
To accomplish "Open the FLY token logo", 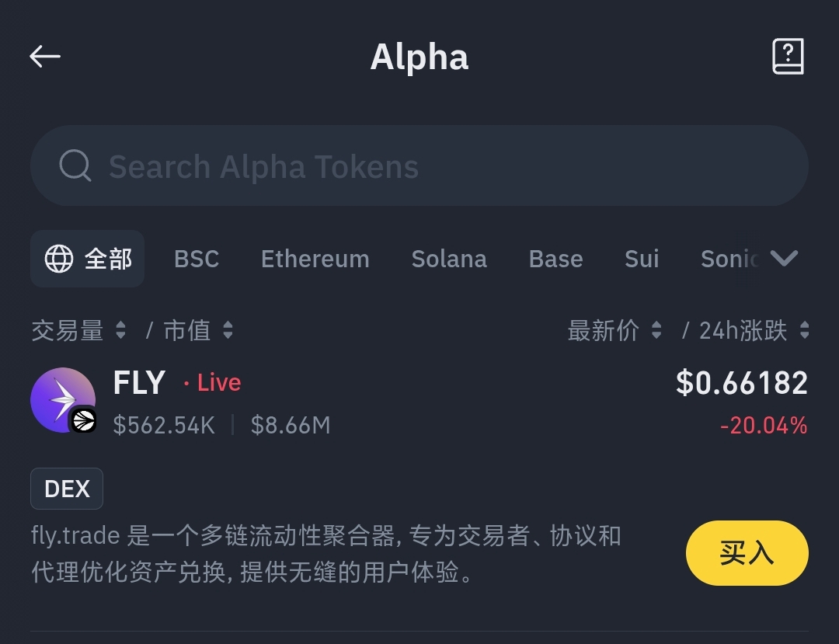I will [x=63, y=399].
